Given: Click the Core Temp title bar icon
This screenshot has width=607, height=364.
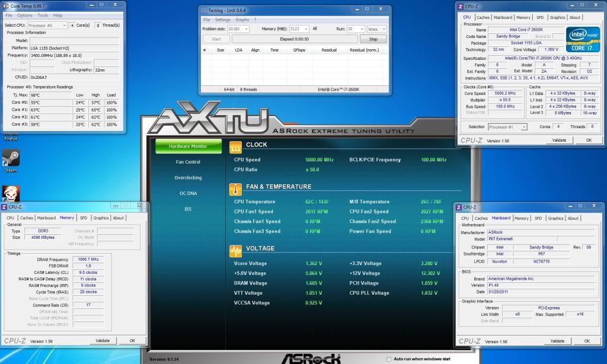Looking at the screenshot, I should click(x=6, y=6).
